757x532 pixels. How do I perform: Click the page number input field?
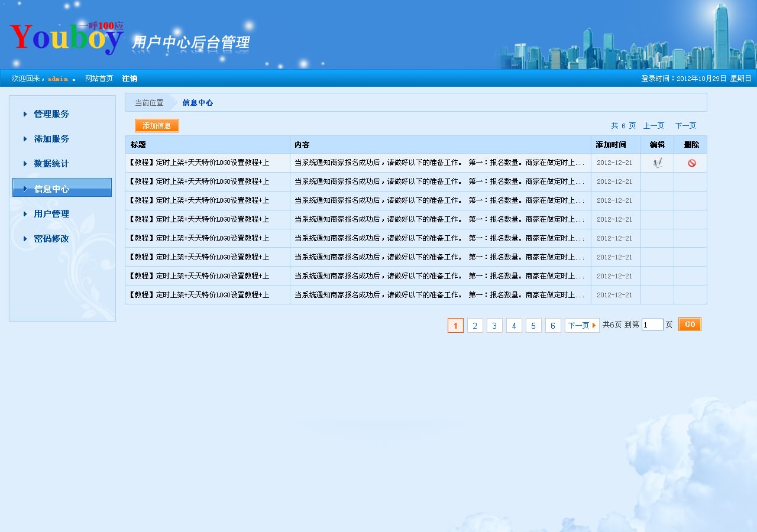[652, 325]
